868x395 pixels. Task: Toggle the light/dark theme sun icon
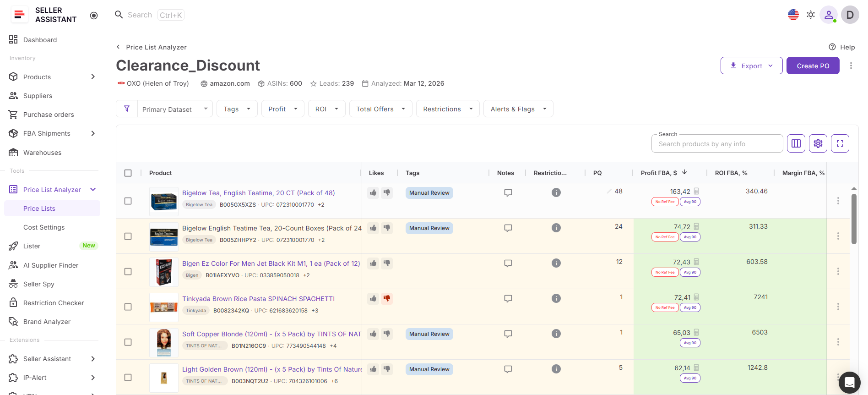tap(811, 15)
